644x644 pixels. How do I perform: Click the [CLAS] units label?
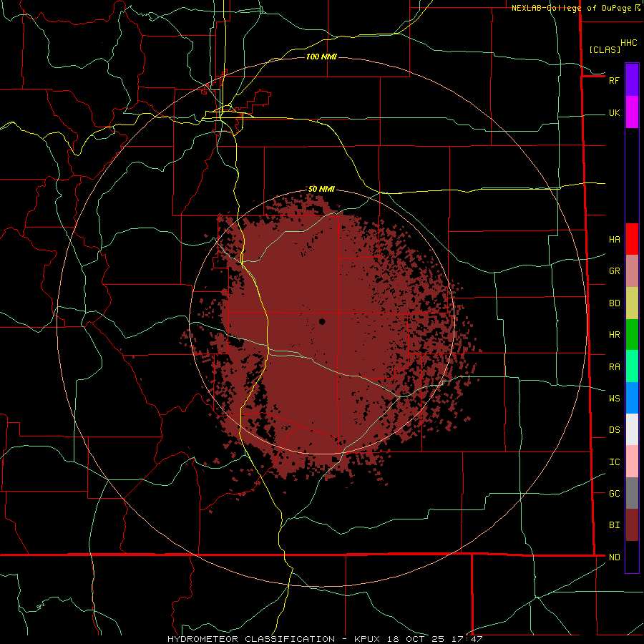605,49
